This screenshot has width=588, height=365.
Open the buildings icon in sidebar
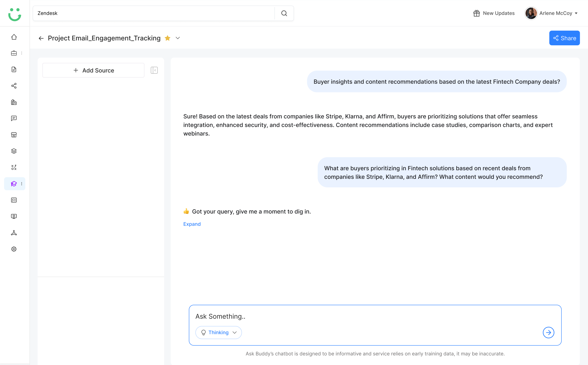(x=14, y=102)
